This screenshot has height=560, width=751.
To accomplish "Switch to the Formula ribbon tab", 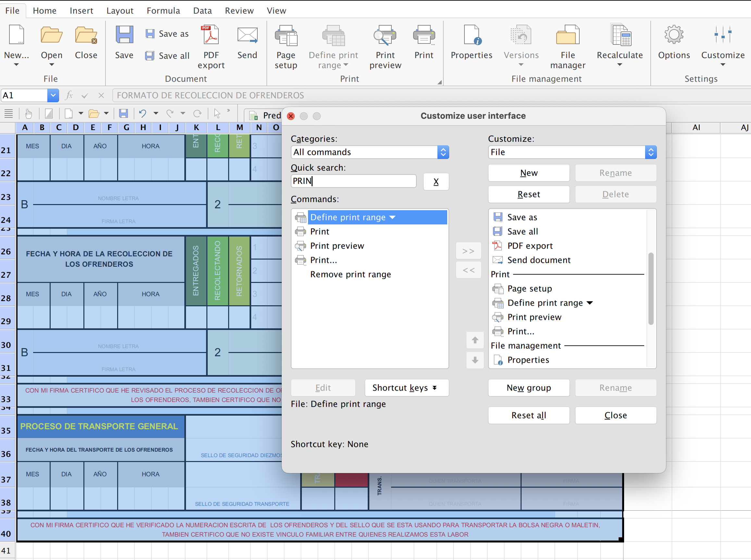I will (163, 11).
